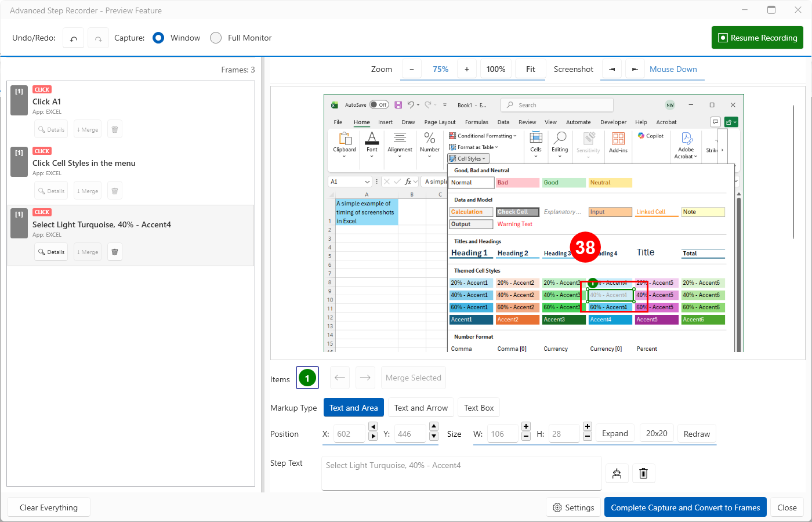Screen dimensions: 812x522
Task: Click the trash icon beside Step Text
Action: coord(643,473)
